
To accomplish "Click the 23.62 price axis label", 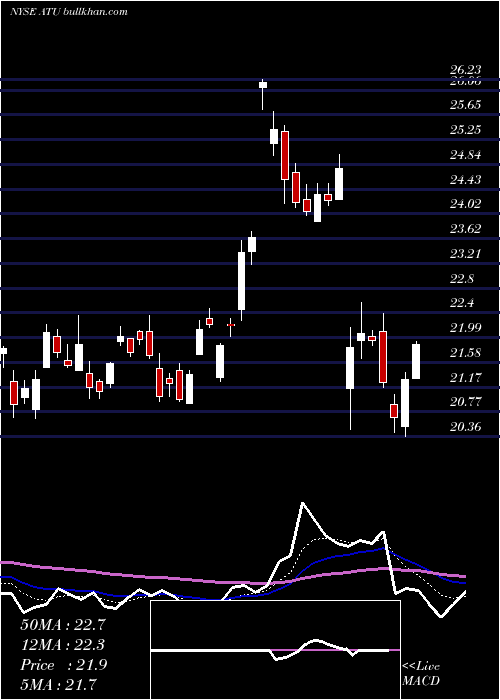I will pos(465,229).
